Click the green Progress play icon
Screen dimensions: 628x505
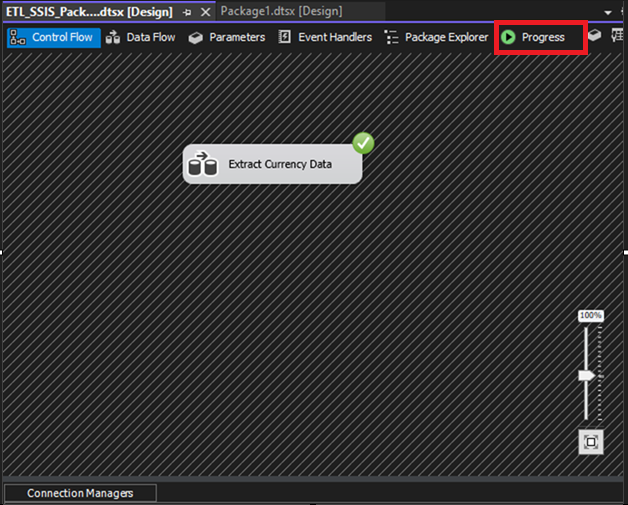click(x=508, y=37)
